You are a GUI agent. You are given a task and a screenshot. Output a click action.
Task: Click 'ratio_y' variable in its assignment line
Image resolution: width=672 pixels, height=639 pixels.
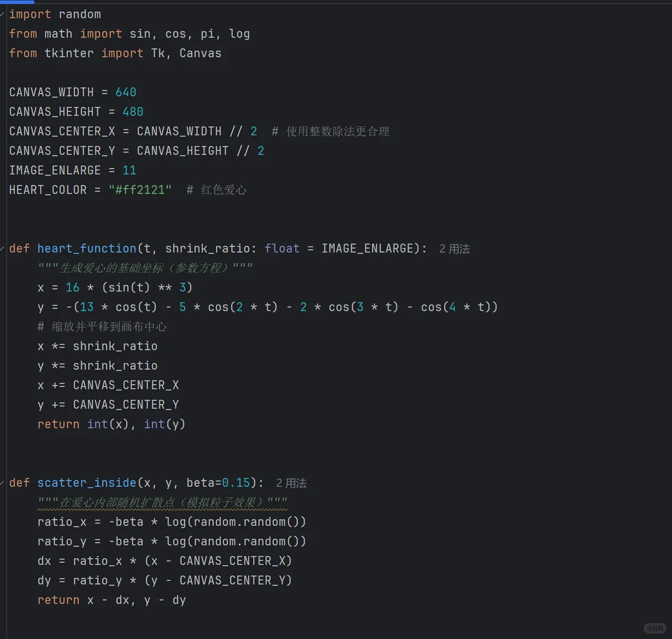click(62, 542)
